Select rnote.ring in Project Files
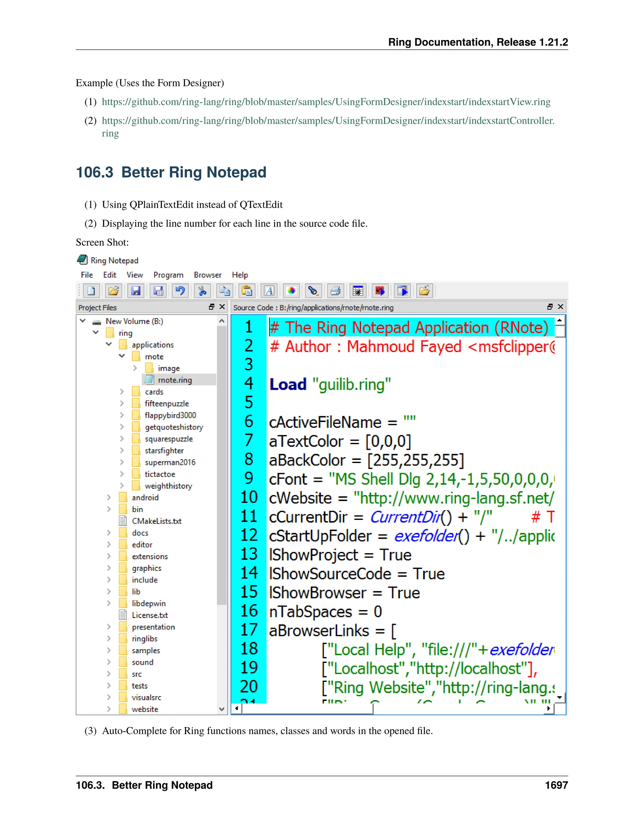This screenshot has width=644, height=833. (175, 380)
